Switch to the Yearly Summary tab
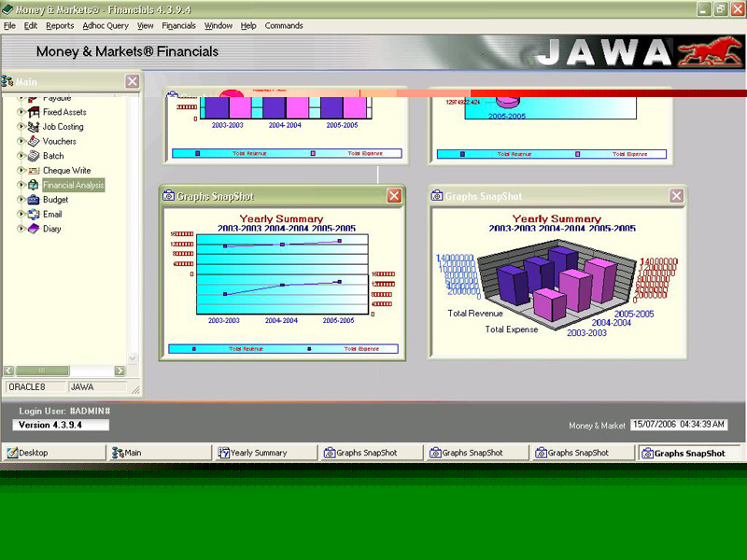 pyautogui.click(x=265, y=453)
